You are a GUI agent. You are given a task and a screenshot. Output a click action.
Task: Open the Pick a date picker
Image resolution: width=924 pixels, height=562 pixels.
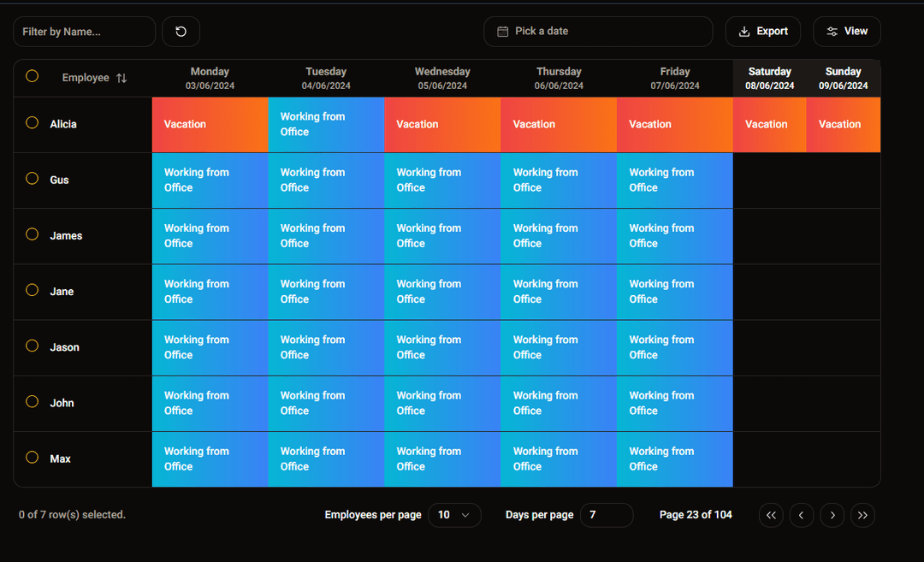(x=598, y=32)
